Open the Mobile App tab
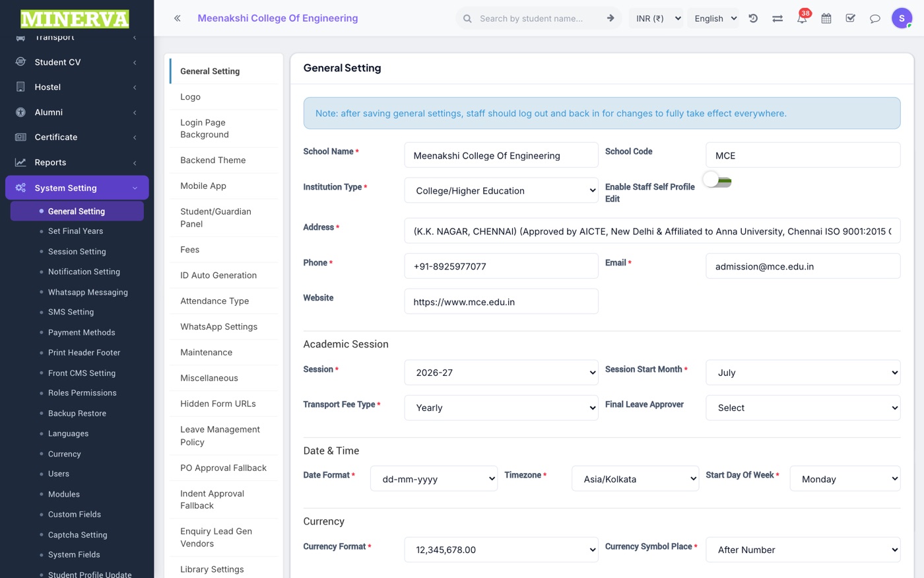The width and height of the screenshot is (924, 578). pos(224,186)
